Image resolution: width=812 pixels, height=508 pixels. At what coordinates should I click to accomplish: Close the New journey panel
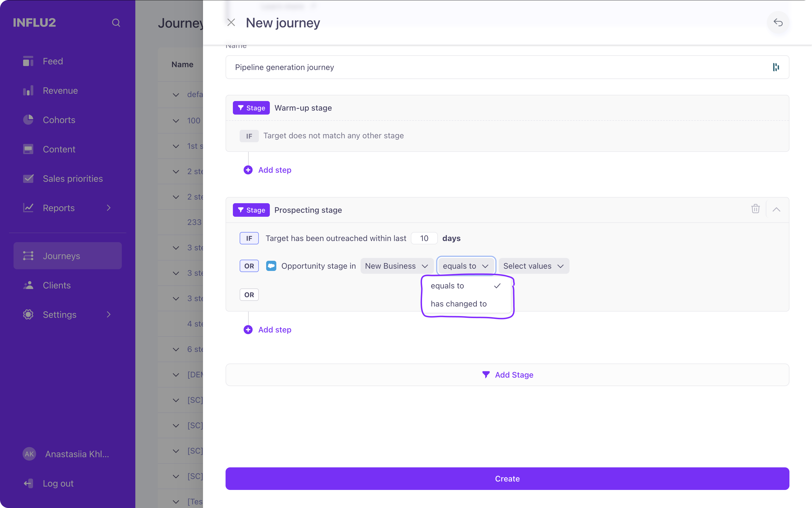coord(231,23)
